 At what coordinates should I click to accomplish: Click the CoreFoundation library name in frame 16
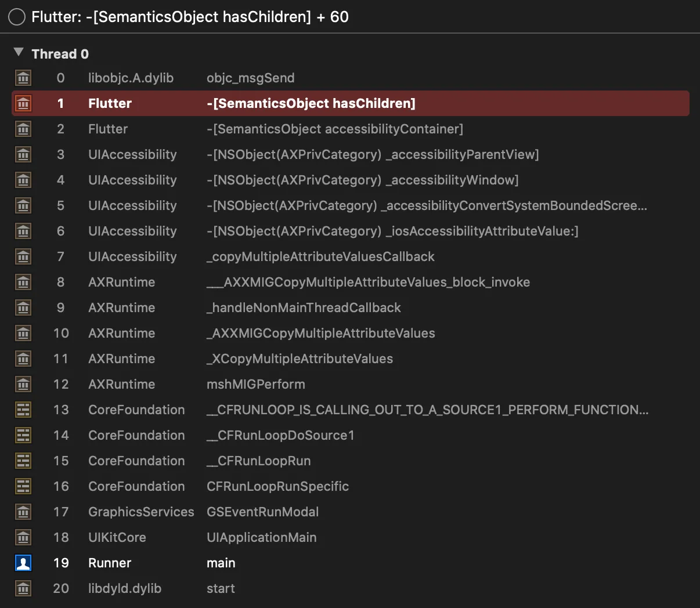click(x=136, y=487)
